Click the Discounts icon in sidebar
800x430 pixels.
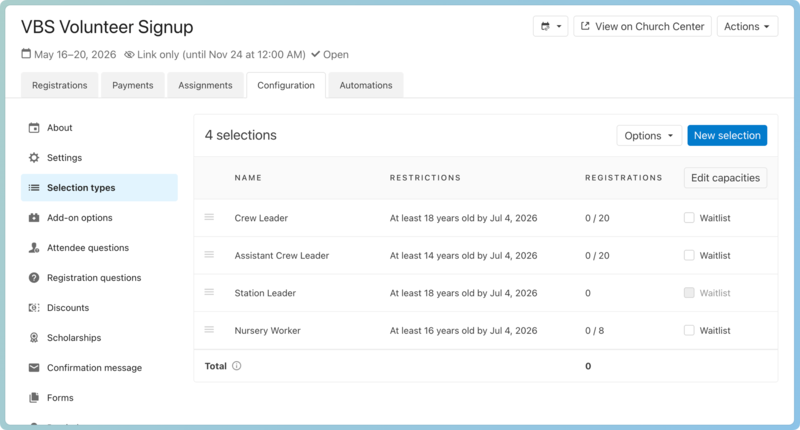pos(34,308)
